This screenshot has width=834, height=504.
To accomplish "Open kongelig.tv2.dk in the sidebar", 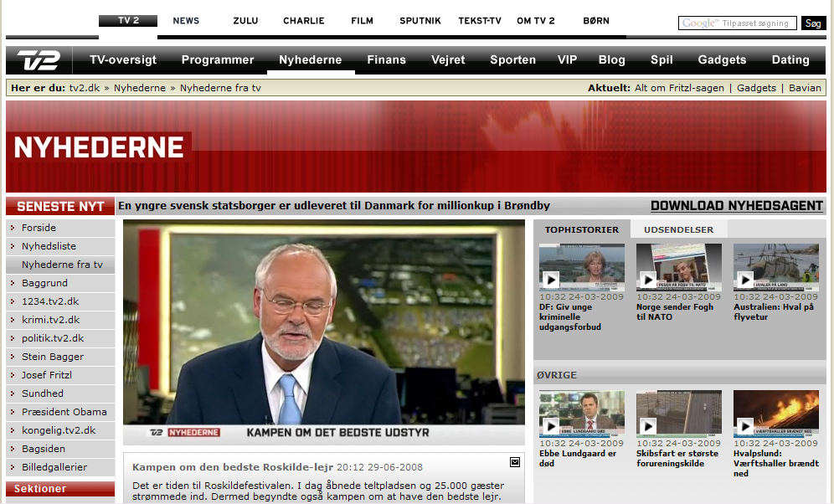I will [60, 430].
